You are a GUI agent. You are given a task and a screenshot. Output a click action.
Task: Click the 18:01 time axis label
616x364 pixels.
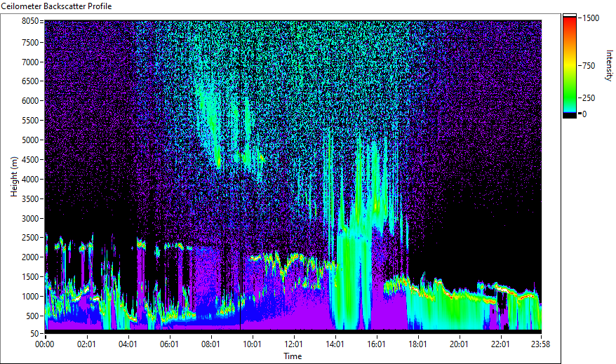[417, 344]
